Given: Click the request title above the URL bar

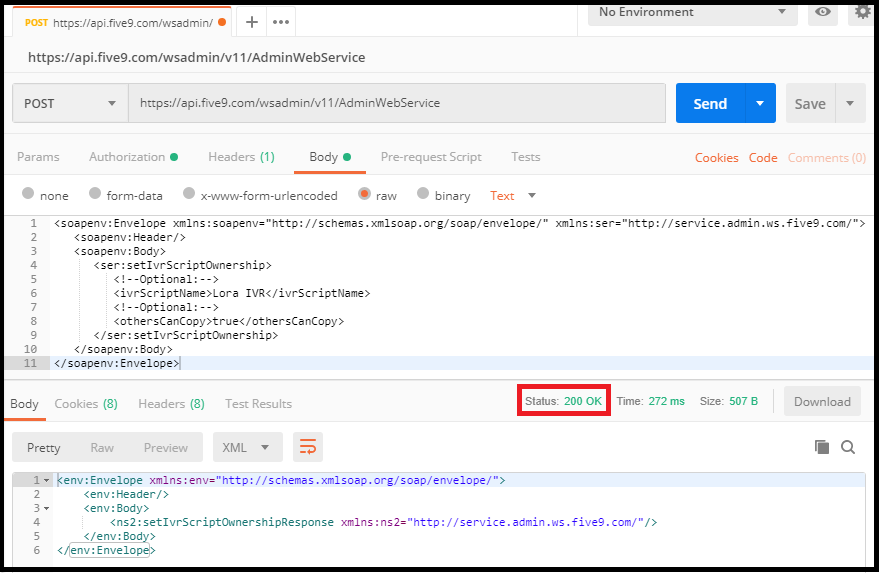Looking at the screenshot, I should (197, 57).
